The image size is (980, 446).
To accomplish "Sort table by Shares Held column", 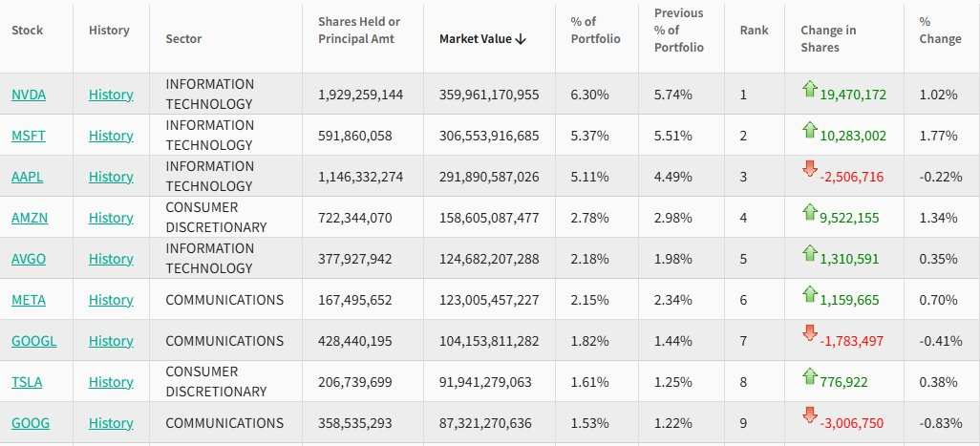I will click(358, 31).
